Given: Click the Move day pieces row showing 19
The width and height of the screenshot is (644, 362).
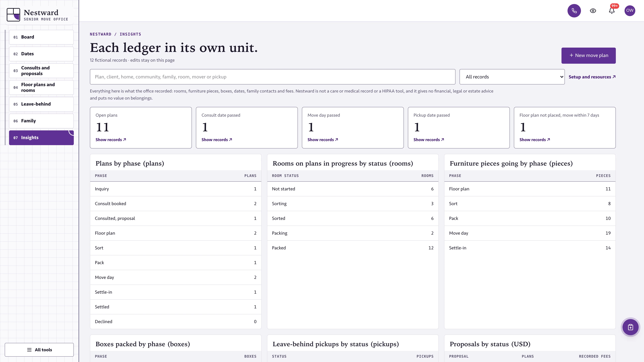Looking at the screenshot, I should click(x=530, y=233).
